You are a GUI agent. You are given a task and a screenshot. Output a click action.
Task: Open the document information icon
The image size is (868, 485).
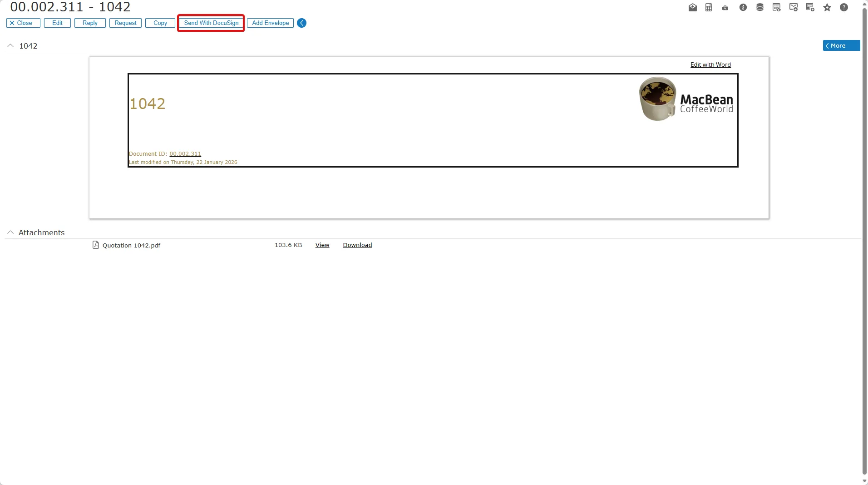(743, 7)
